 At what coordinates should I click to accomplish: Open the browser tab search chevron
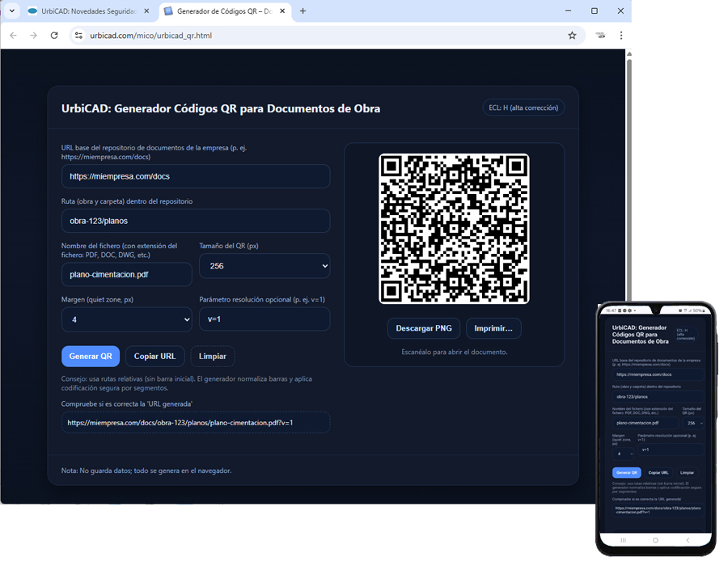tap(11, 12)
